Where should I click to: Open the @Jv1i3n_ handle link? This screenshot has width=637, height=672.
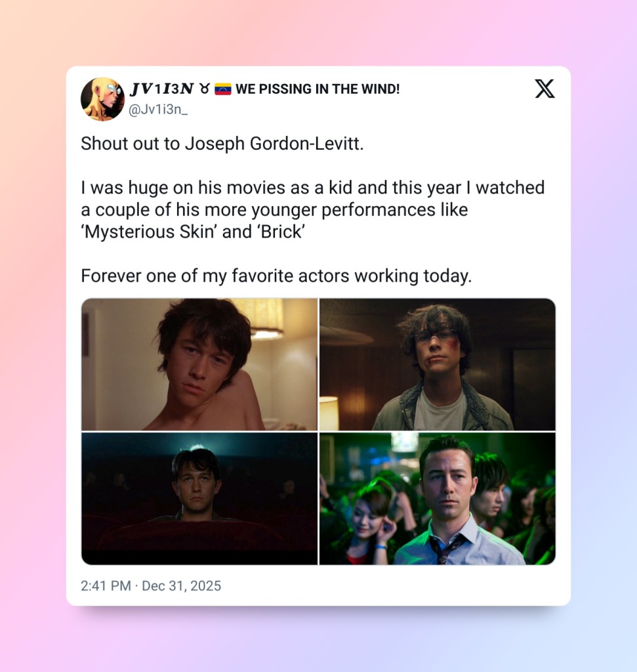point(158,110)
